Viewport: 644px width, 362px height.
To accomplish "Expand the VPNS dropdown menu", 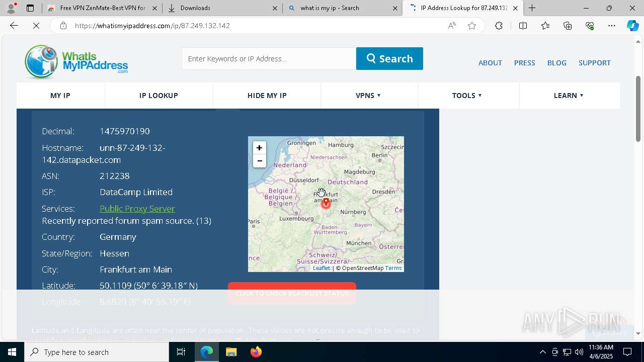I will (x=368, y=96).
